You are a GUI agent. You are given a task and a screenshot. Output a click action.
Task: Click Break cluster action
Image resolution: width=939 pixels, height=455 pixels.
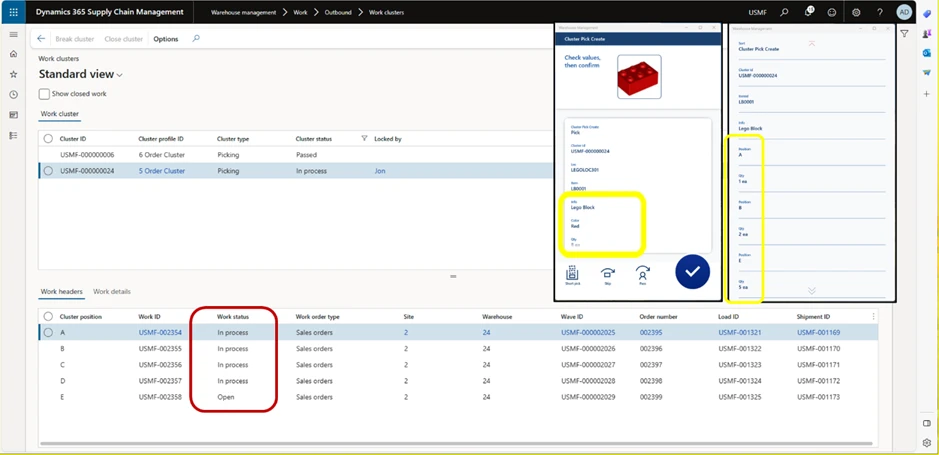(75, 39)
